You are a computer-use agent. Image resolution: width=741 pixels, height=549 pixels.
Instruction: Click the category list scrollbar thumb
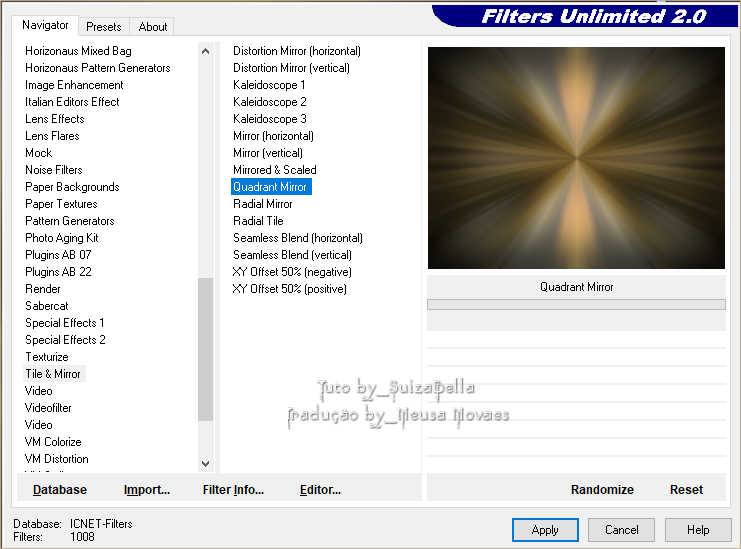[x=205, y=349]
